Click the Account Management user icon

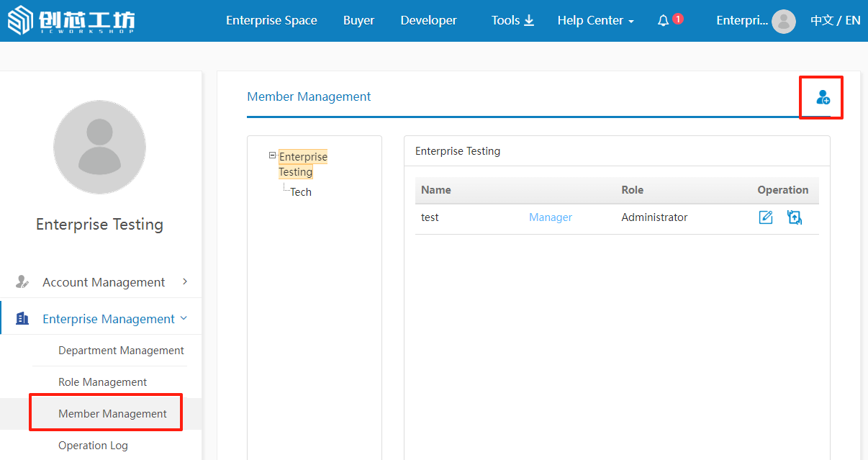point(22,282)
